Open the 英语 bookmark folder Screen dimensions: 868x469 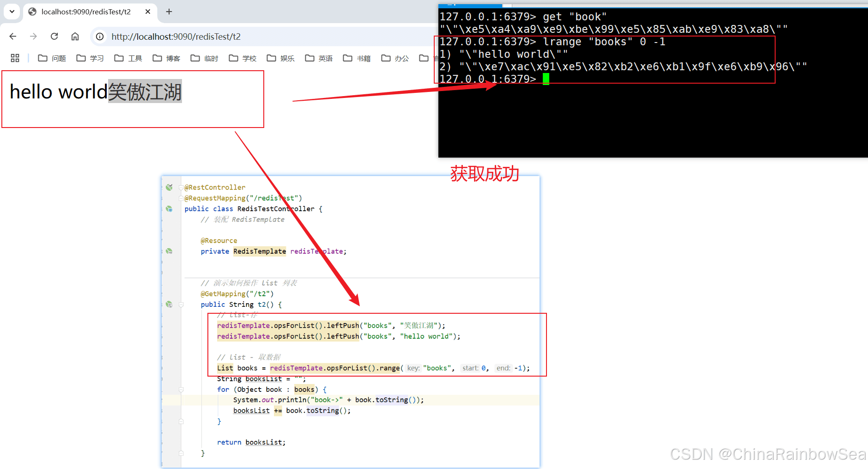[319, 58]
